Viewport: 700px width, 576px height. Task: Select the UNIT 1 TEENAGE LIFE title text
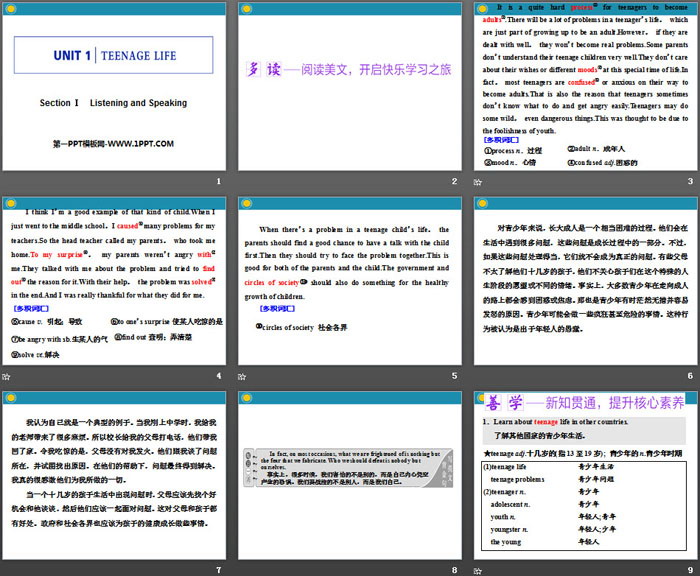114,56
